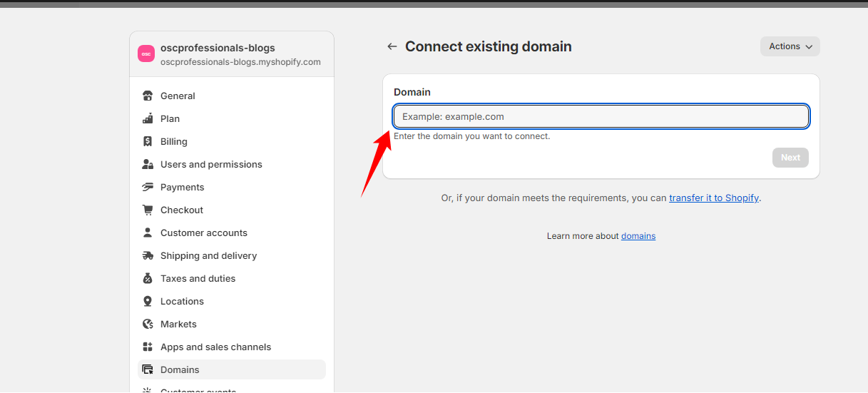Open Apps and sales channels settings
The image size is (868, 393).
[215, 347]
